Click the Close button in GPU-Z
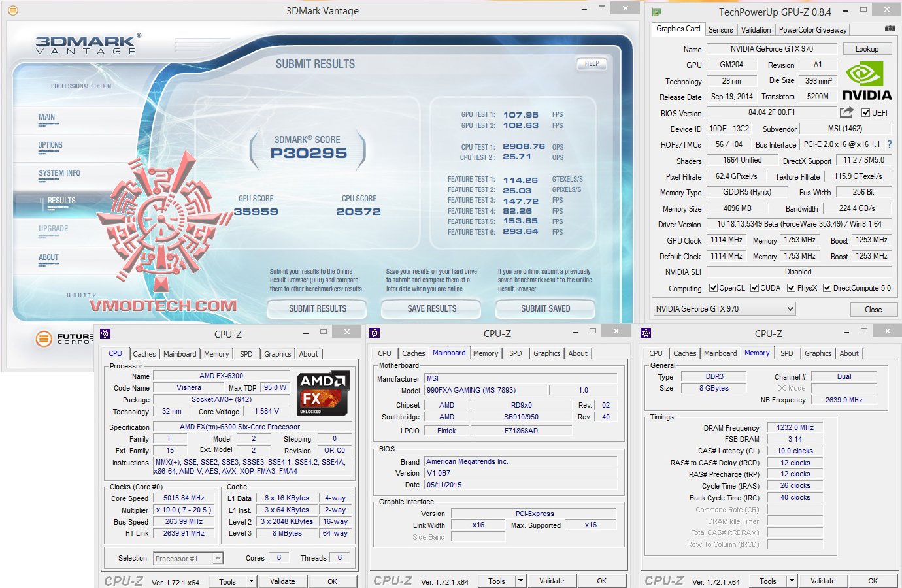Image resolution: width=902 pixels, height=588 pixels. [873, 309]
